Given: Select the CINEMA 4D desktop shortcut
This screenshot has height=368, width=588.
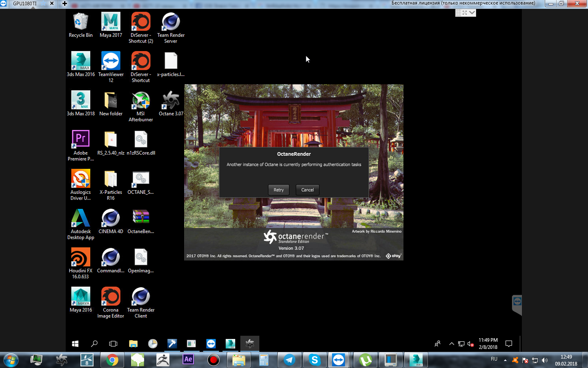Looking at the screenshot, I should (111, 221).
